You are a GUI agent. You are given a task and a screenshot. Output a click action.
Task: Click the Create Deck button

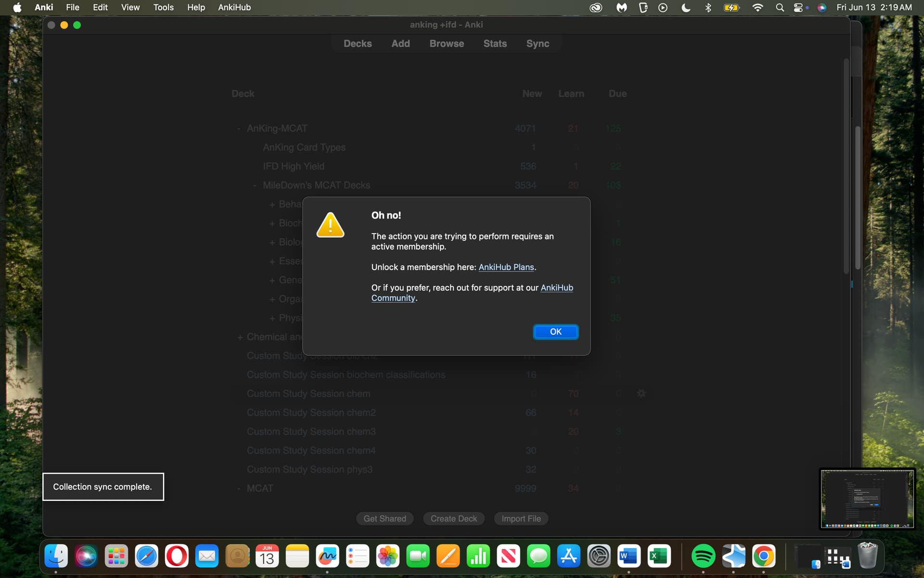pos(453,519)
